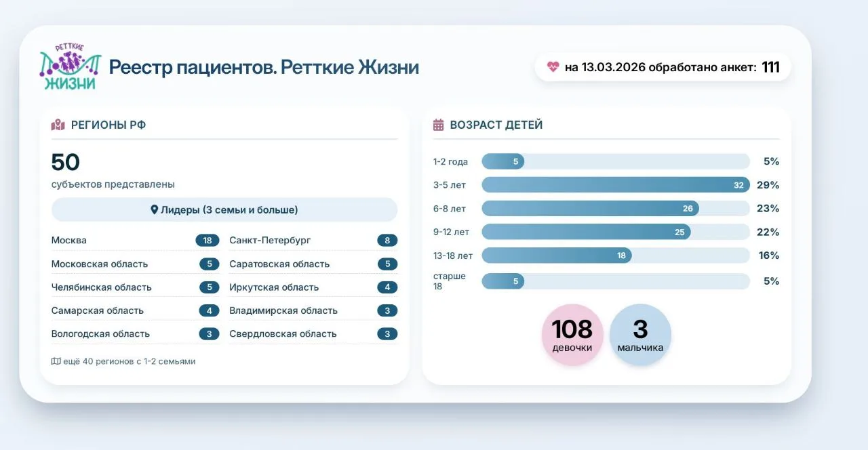Click the 13-18 лет progress bar

tap(616, 255)
